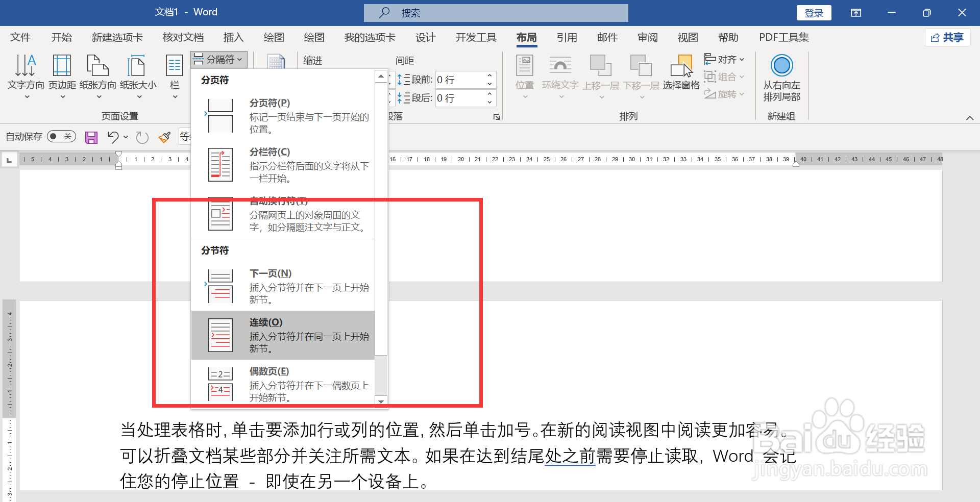The image size is (980, 502).
Task: Open the 纸张方向 orientation tool
Action: pyautogui.click(x=98, y=76)
